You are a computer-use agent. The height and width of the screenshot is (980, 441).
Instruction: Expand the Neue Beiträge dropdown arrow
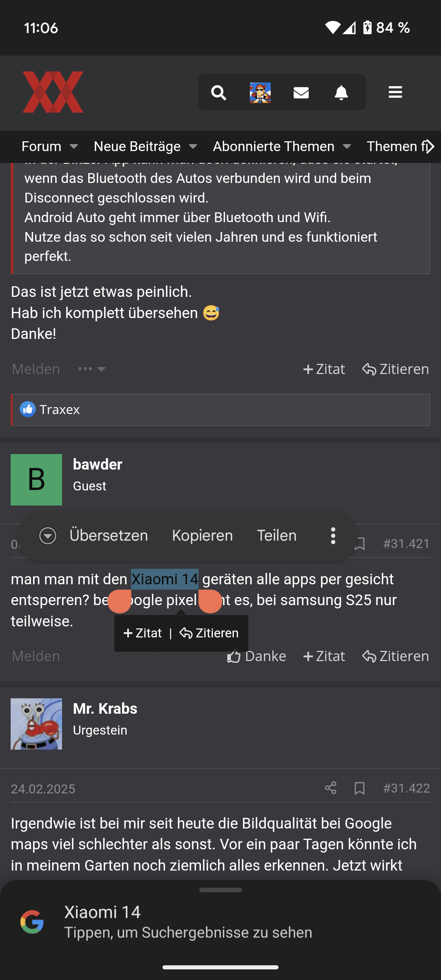pos(193,147)
